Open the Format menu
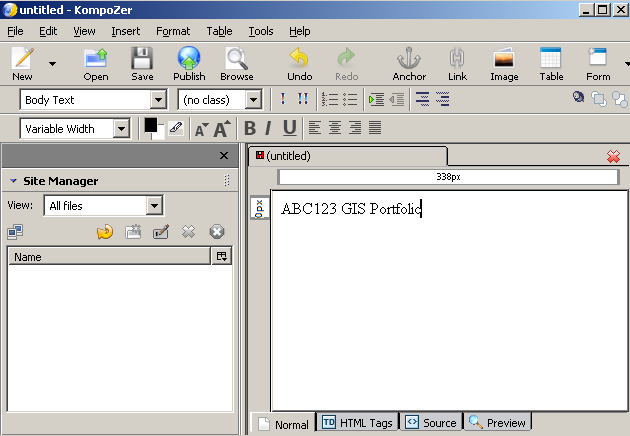The height and width of the screenshot is (436, 630). click(x=173, y=31)
